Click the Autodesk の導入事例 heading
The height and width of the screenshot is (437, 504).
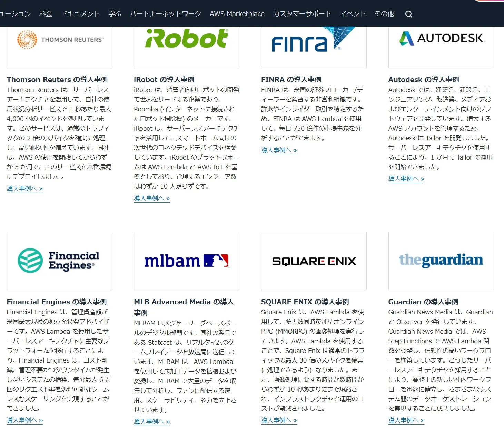pyautogui.click(x=424, y=80)
